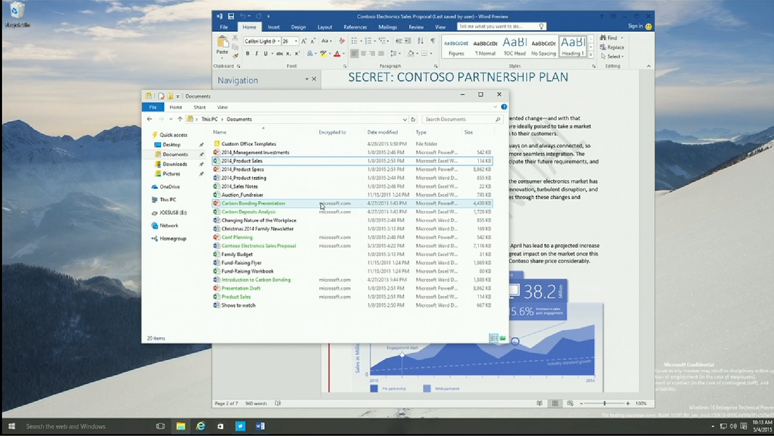
Task: Refresh the Documents folder view
Action: click(x=413, y=119)
